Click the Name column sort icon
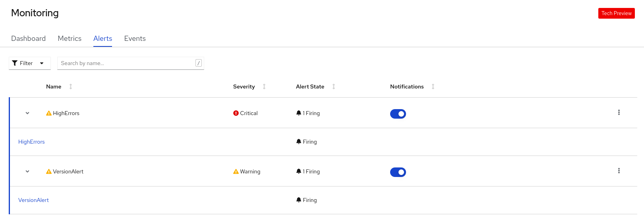 [x=71, y=87]
